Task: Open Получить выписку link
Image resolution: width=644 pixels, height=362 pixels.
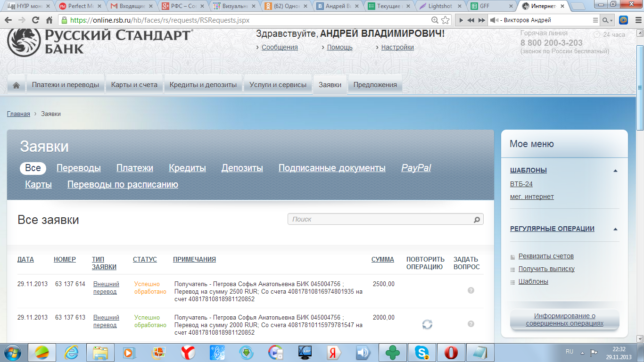Action: coord(546,269)
